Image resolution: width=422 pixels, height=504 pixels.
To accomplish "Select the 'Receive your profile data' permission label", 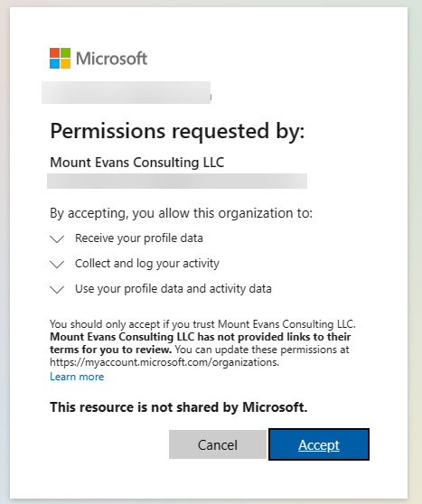I will [139, 238].
